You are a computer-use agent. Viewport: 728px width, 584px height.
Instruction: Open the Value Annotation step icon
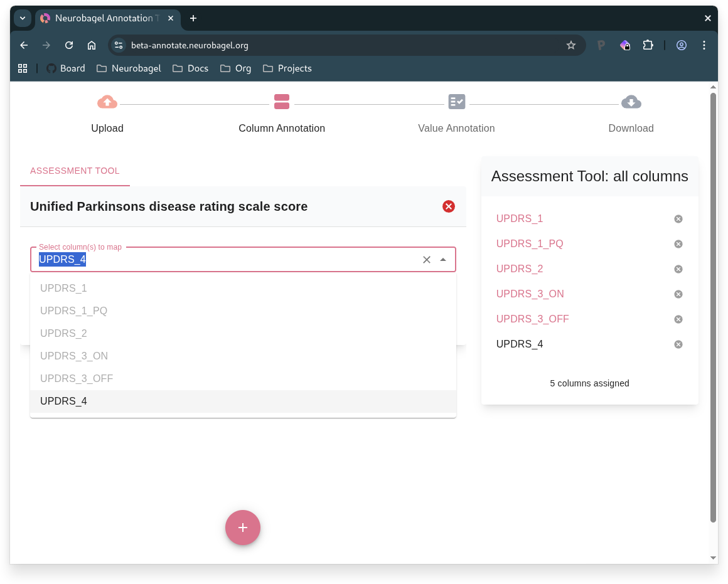tap(456, 102)
